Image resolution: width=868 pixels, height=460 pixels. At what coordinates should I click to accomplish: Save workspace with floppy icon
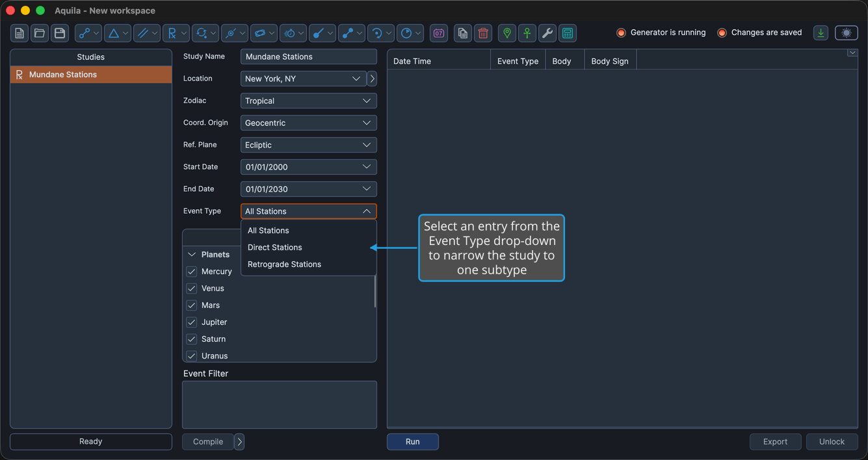60,33
